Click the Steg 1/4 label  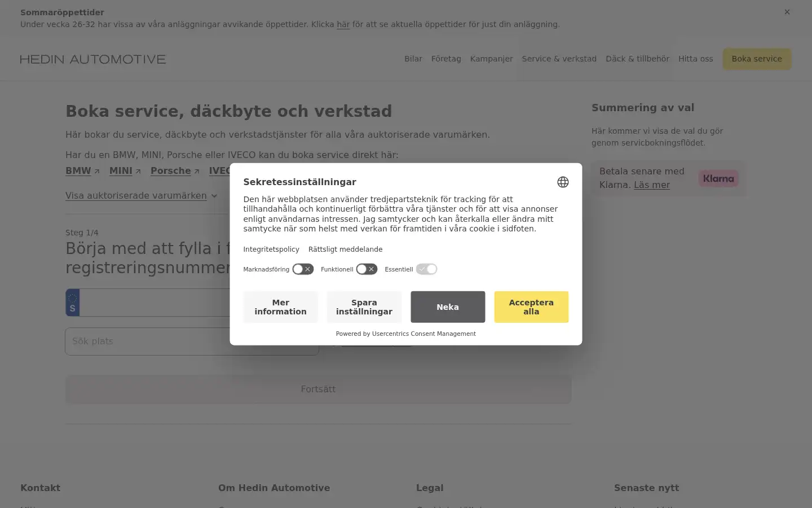pos(82,233)
